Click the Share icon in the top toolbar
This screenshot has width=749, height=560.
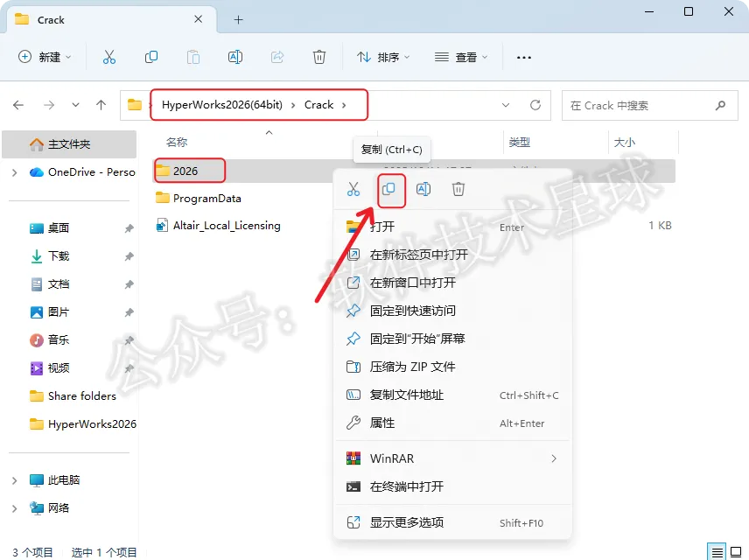click(x=277, y=58)
